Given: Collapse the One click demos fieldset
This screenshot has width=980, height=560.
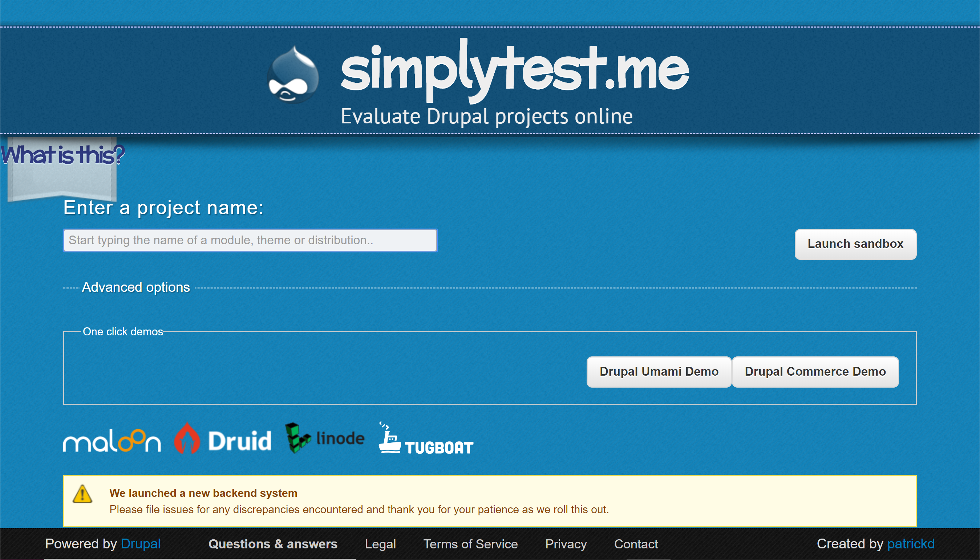Looking at the screenshot, I should coord(123,332).
